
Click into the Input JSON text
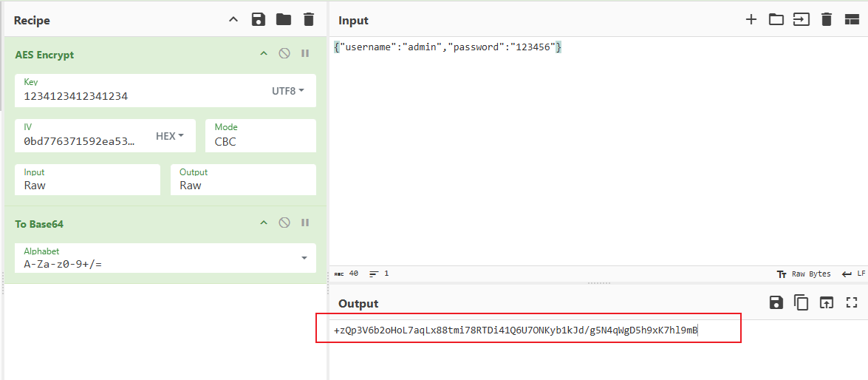tap(448, 47)
